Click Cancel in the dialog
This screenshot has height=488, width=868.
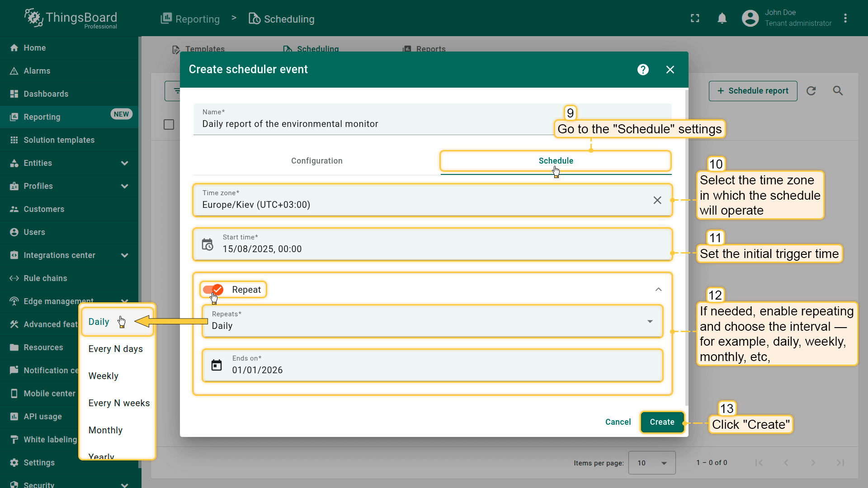[x=618, y=422]
